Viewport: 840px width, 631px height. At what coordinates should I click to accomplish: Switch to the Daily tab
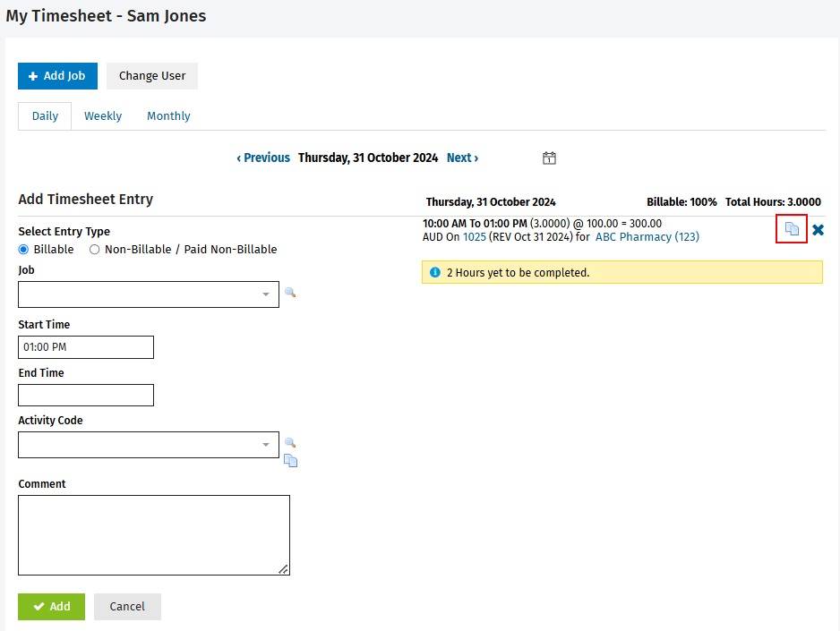coord(45,116)
